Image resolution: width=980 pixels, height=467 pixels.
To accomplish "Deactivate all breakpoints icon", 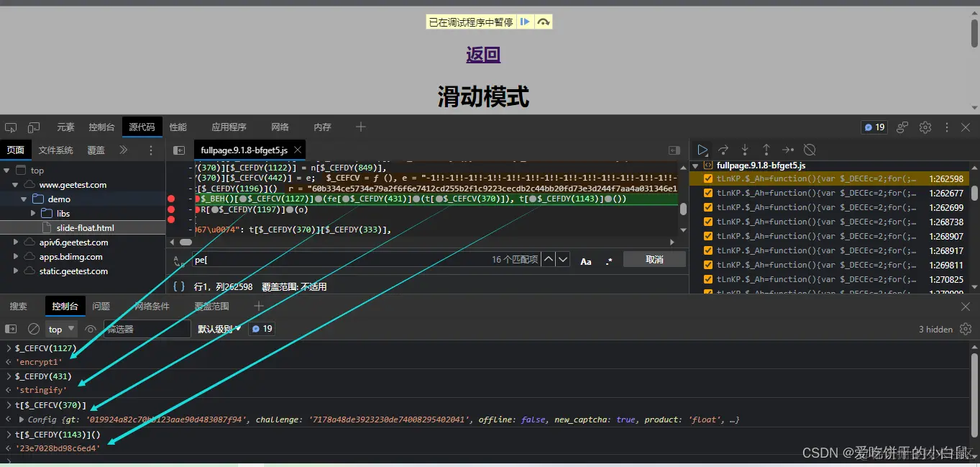I will click(810, 150).
